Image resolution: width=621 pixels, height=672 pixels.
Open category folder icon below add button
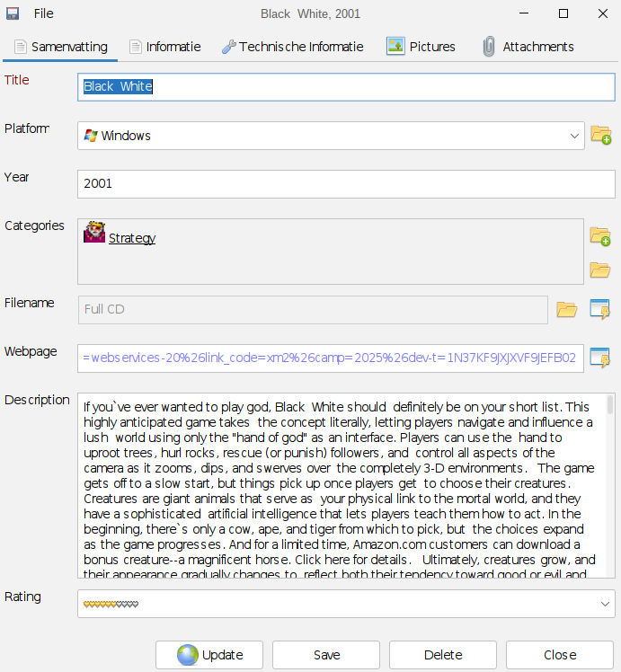coord(600,270)
